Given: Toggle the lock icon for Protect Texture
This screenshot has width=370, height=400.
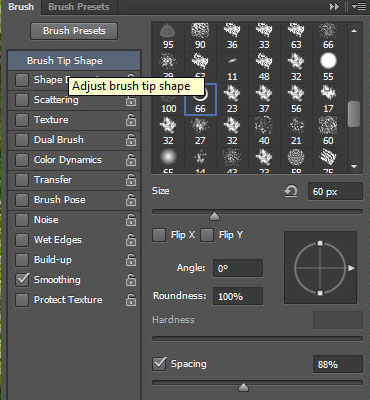Looking at the screenshot, I should [131, 300].
